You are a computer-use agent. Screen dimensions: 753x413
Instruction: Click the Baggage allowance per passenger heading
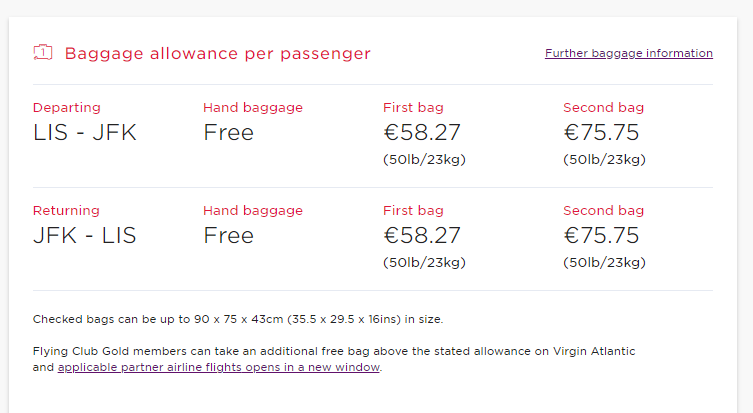218,53
